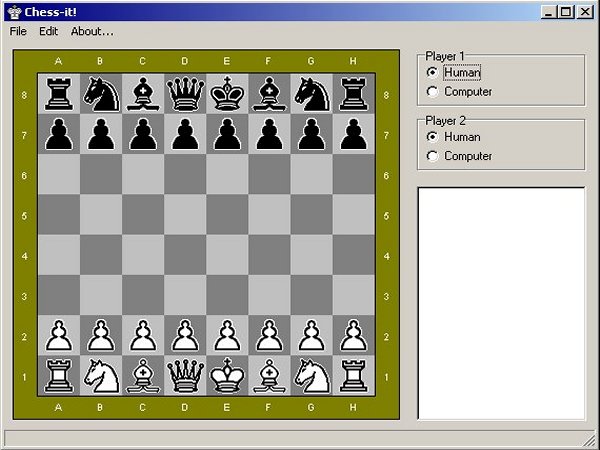Select the white queen on D1
Screen dimensions: 600x450
[185, 375]
